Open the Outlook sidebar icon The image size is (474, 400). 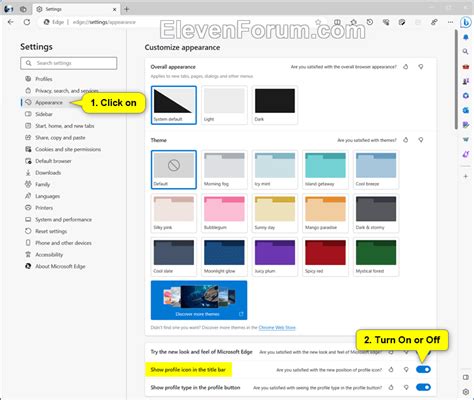coord(466,110)
